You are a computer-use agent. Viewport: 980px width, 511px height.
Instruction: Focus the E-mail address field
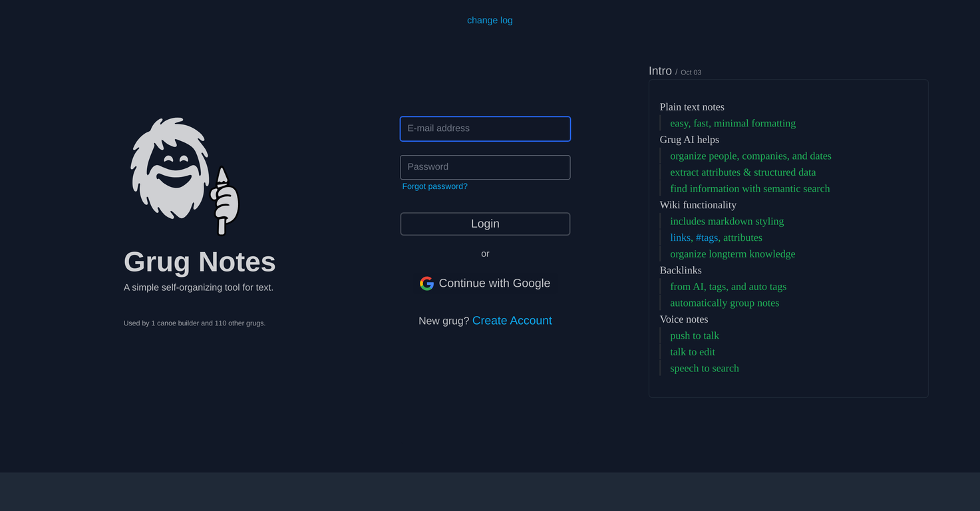(485, 128)
